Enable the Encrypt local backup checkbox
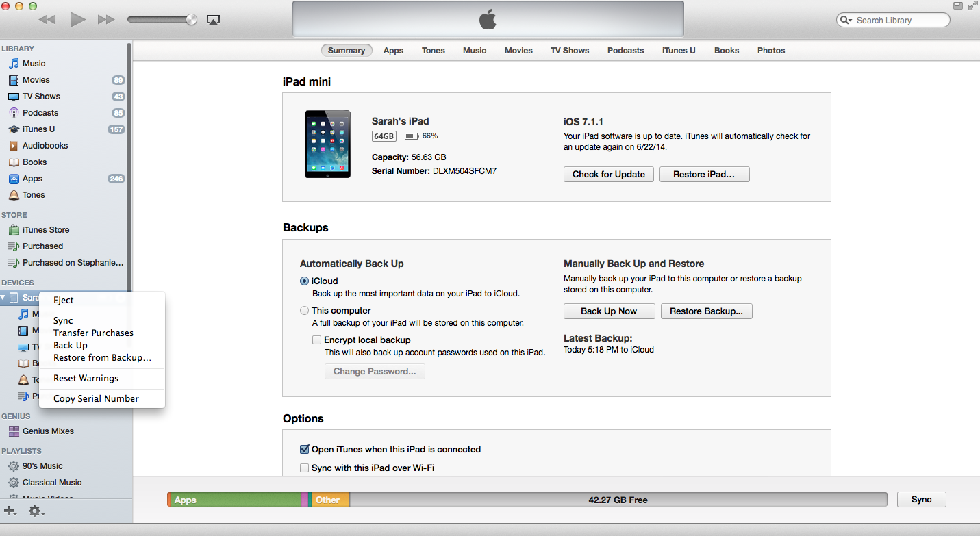Viewport: 980px width, 536px height. tap(316, 340)
